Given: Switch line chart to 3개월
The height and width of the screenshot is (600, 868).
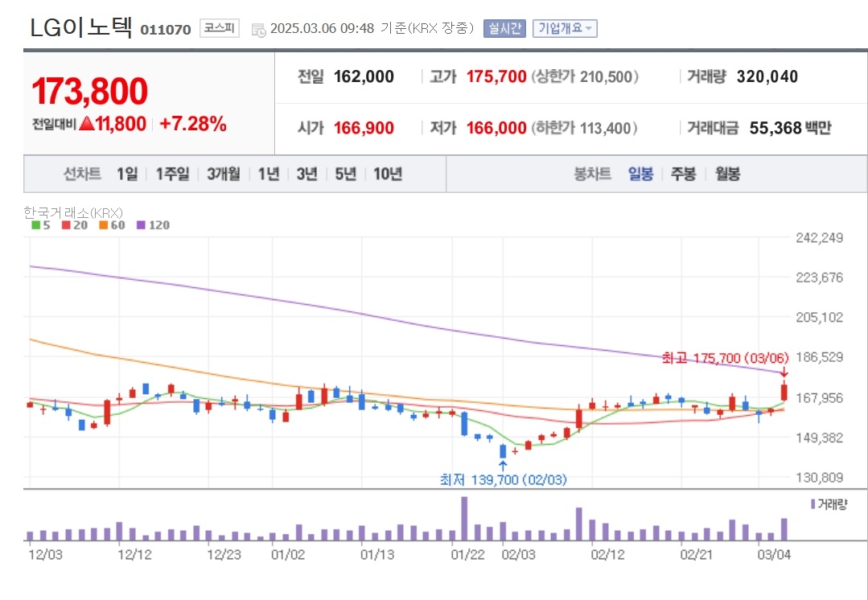Looking at the screenshot, I should click(224, 174).
